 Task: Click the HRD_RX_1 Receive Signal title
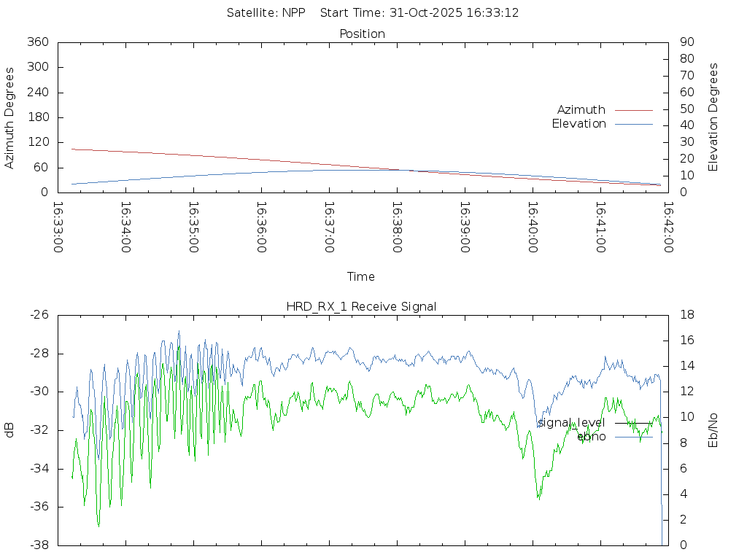[361, 307]
